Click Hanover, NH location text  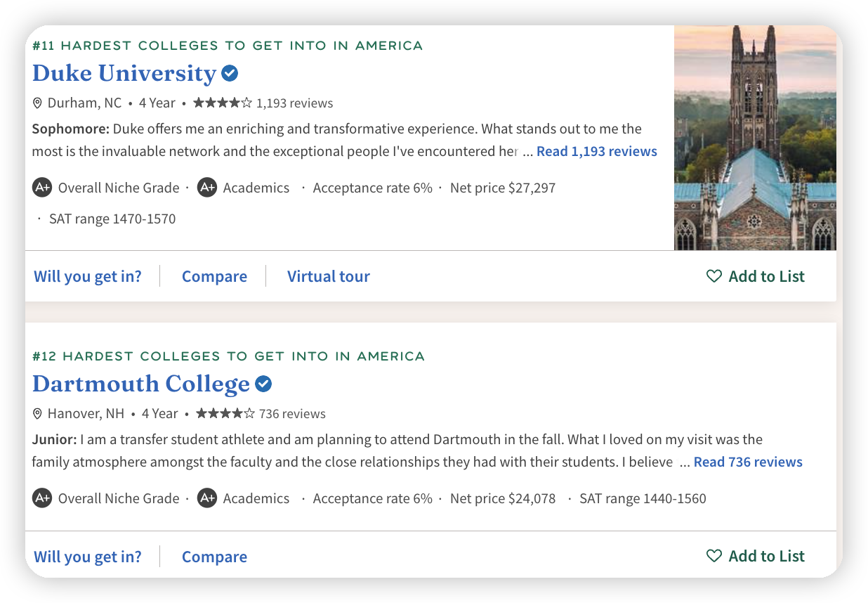tap(86, 414)
